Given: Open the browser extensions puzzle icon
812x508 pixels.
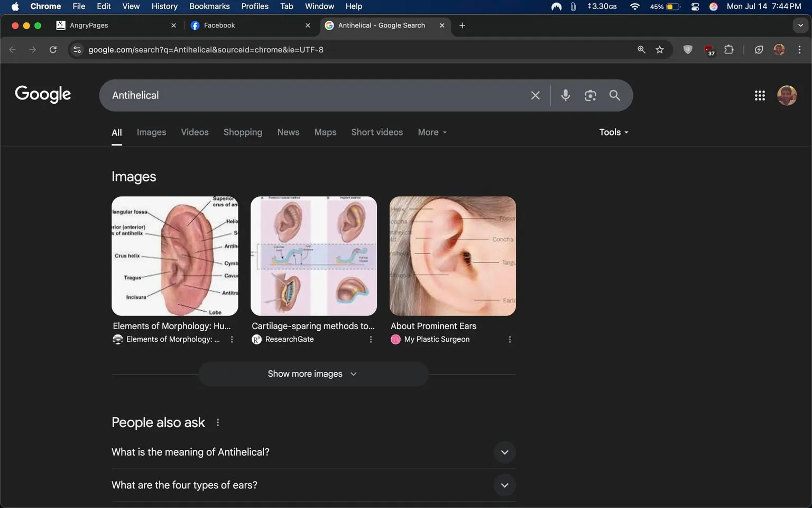Looking at the screenshot, I should [x=728, y=49].
